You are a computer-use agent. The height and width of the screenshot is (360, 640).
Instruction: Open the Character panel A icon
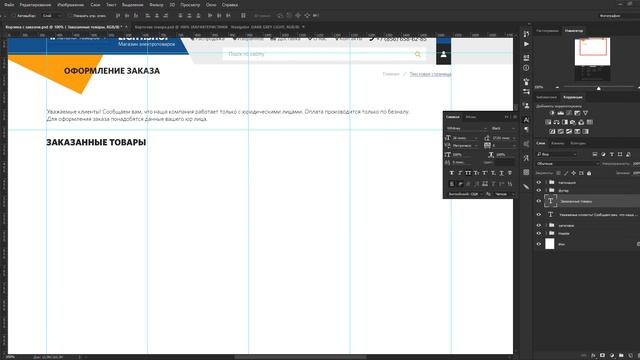point(526,120)
